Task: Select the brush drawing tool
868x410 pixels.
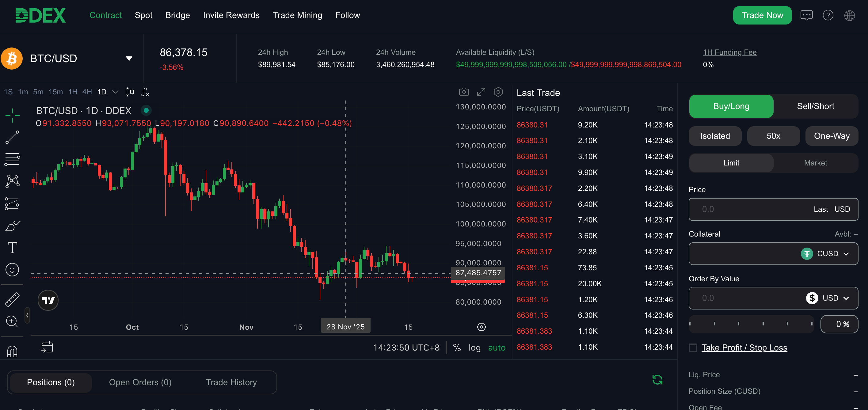Action: 13,226
